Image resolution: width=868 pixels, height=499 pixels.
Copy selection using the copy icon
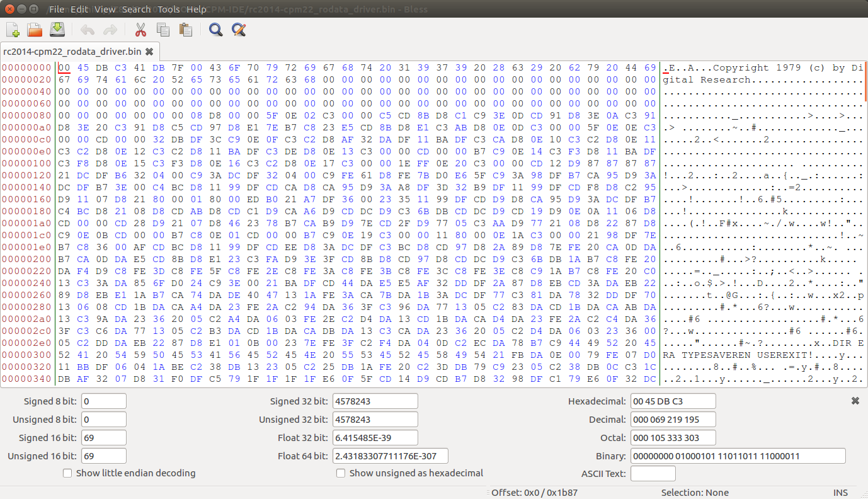click(x=163, y=30)
